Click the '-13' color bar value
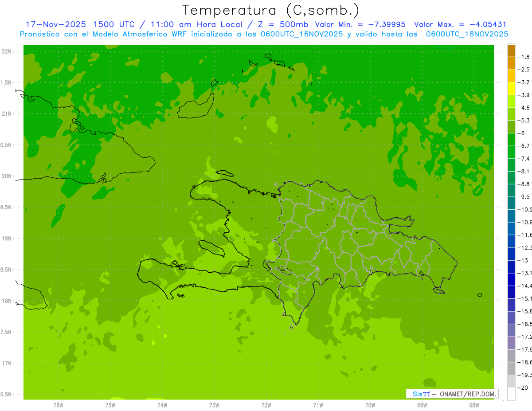 pyautogui.click(x=523, y=260)
